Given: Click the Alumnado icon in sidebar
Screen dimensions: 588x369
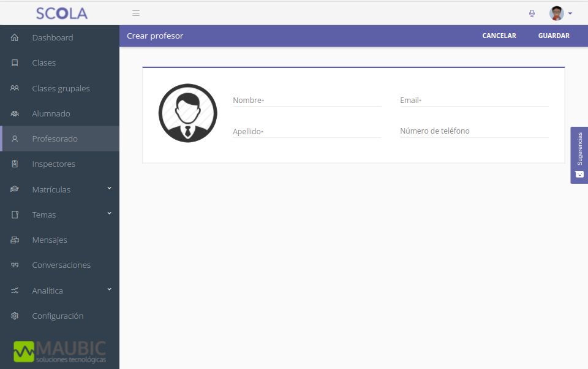Looking at the screenshot, I should 15,114.
